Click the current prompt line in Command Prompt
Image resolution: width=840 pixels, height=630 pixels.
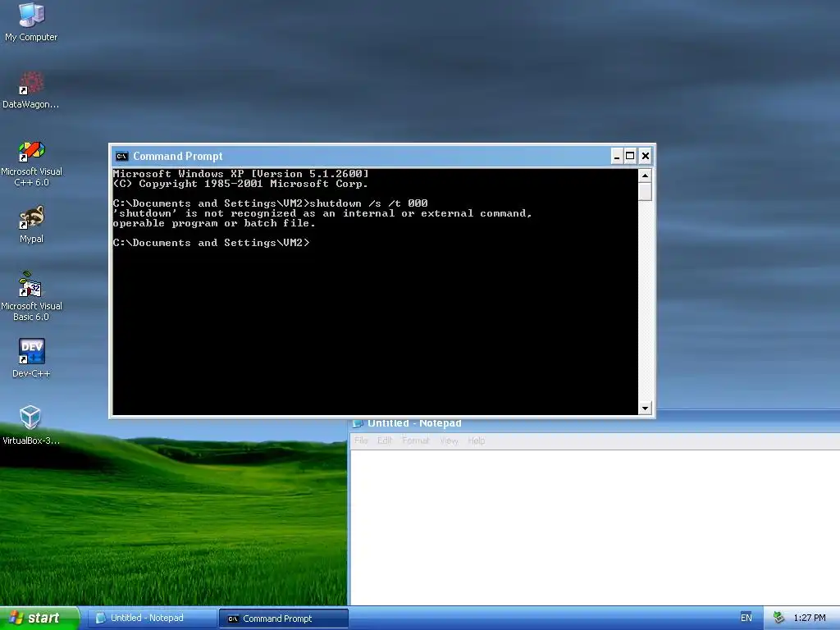[212, 243]
